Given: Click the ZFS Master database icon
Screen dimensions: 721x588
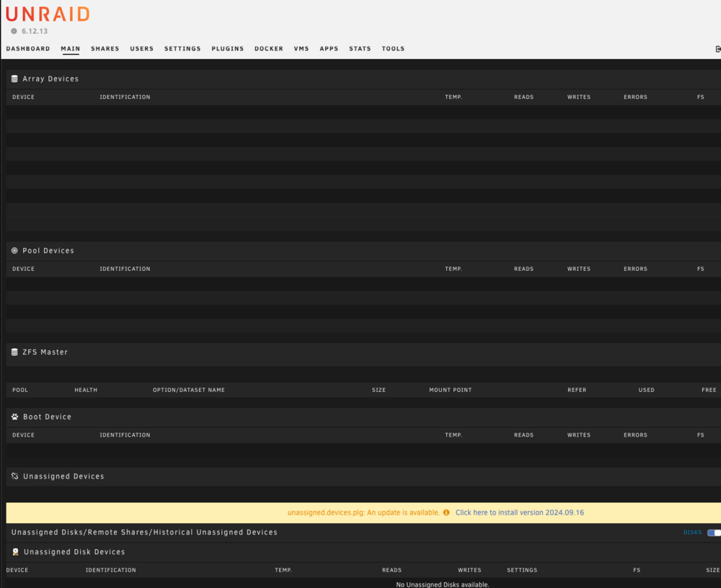Looking at the screenshot, I should (14, 352).
